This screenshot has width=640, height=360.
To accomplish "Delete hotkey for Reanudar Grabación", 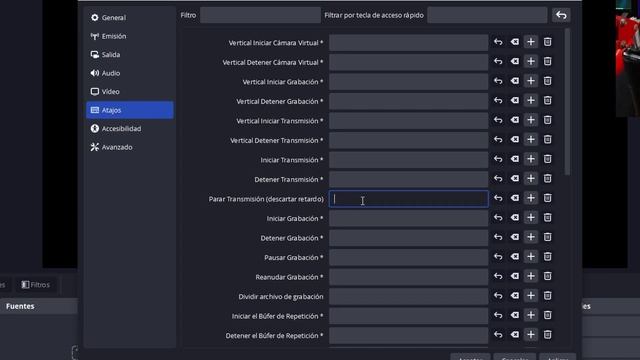I will [x=547, y=276].
